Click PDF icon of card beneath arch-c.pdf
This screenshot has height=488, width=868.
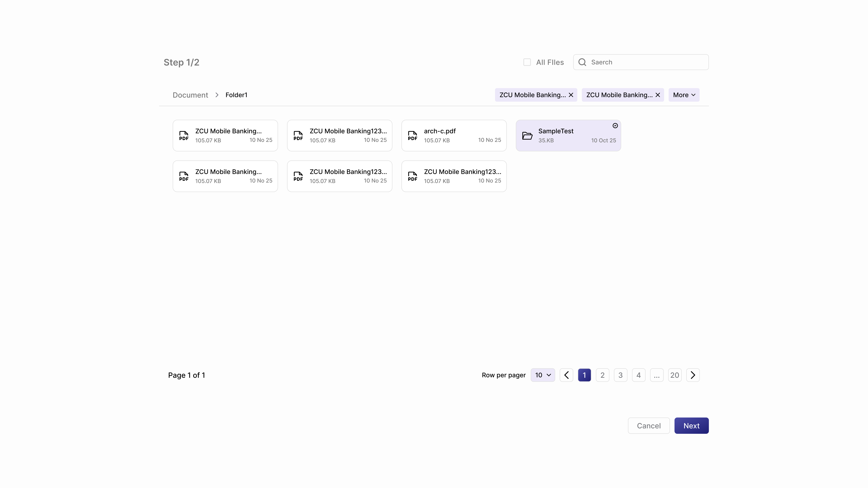click(412, 176)
